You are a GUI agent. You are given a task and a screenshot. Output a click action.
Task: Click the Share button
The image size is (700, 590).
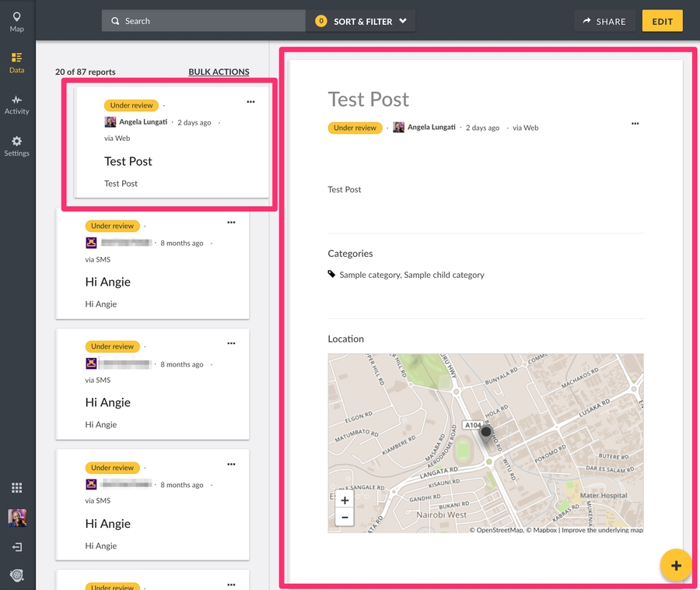[604, 21]
